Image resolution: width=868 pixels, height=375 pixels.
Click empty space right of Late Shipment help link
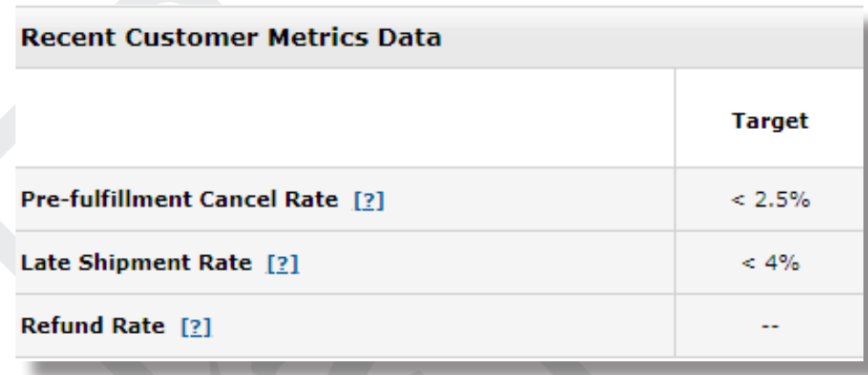coord(487,262)
